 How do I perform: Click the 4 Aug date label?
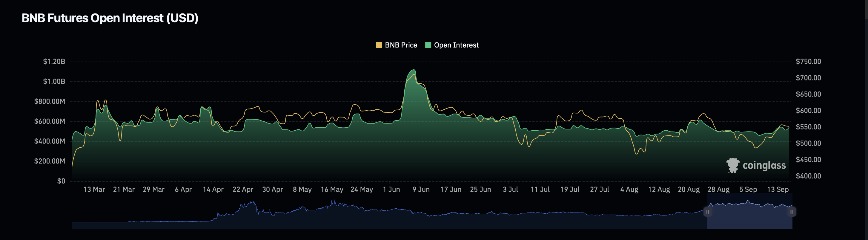coord(629,189)
